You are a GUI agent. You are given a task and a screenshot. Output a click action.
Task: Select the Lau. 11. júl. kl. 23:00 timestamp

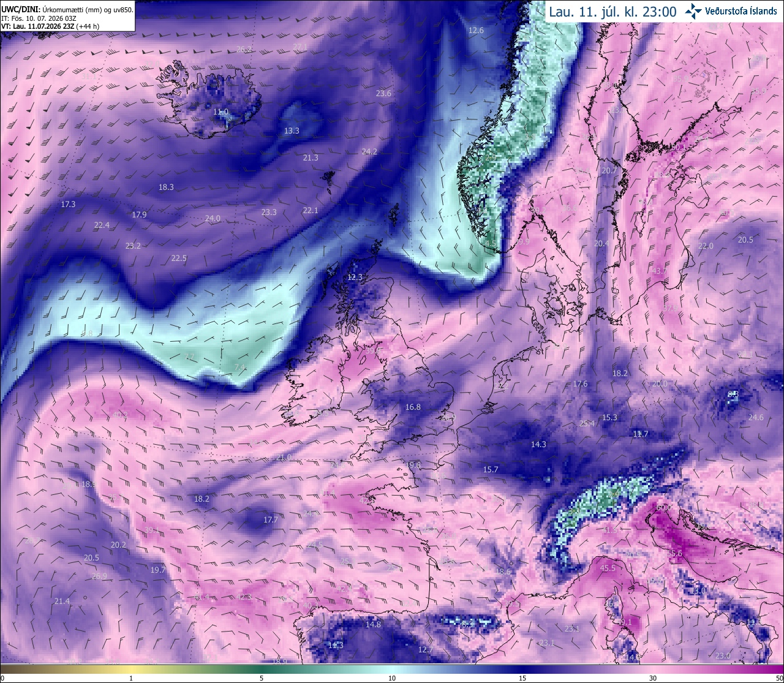[612, 12]
